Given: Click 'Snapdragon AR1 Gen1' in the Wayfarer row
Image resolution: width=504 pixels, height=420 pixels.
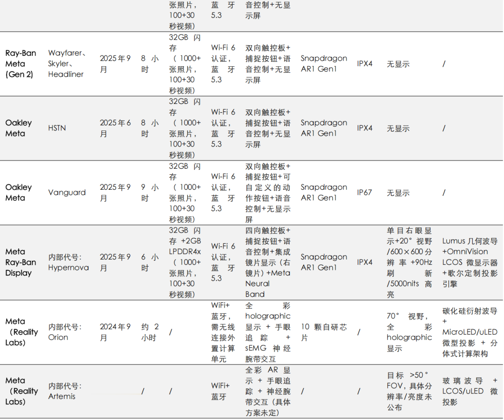Looking at the screenshot, I should 324,63.
